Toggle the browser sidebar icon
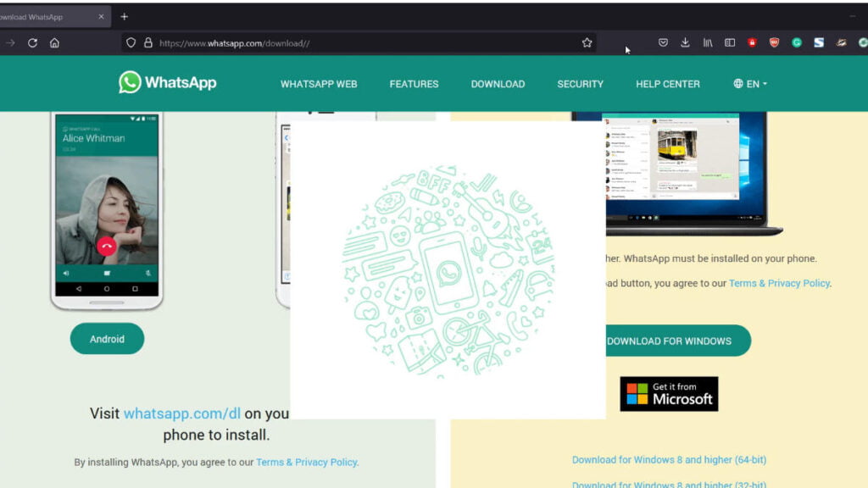 729,42
